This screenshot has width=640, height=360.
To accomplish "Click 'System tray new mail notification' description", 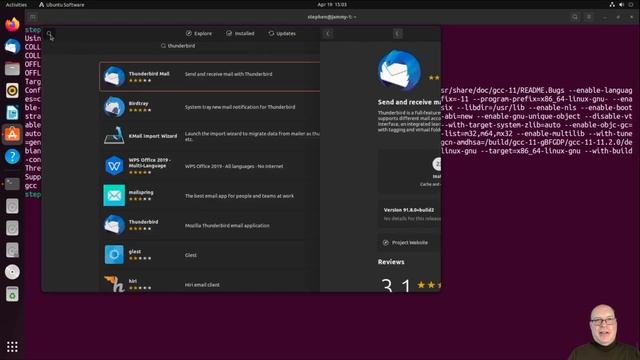I will [240, 107].
